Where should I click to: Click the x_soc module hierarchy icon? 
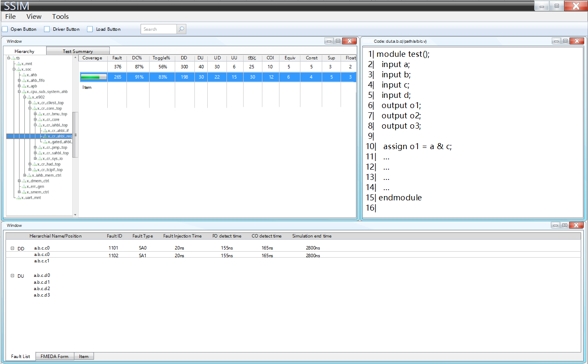19,69
